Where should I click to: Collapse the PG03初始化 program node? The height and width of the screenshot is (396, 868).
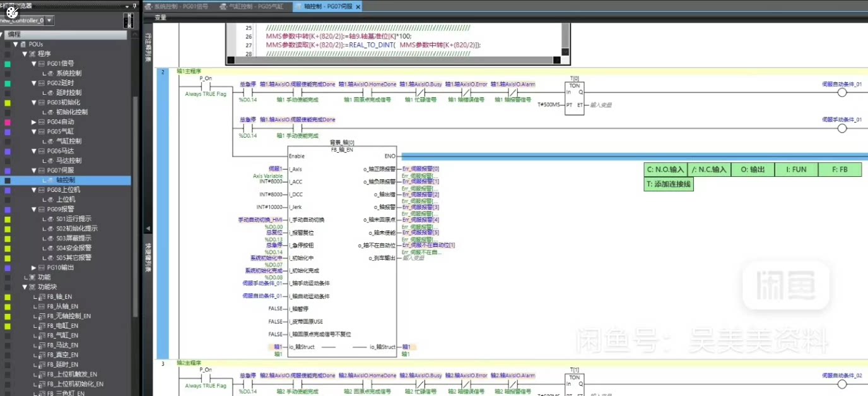coord(34,102)
